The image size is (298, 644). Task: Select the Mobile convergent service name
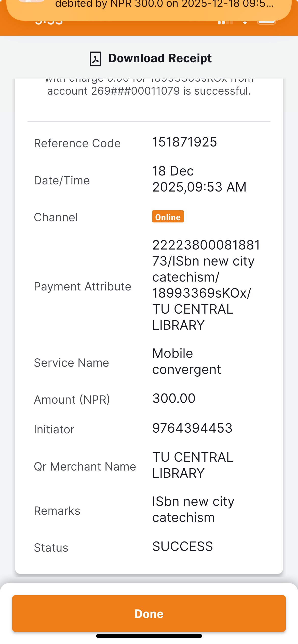[x=186, y=361]
